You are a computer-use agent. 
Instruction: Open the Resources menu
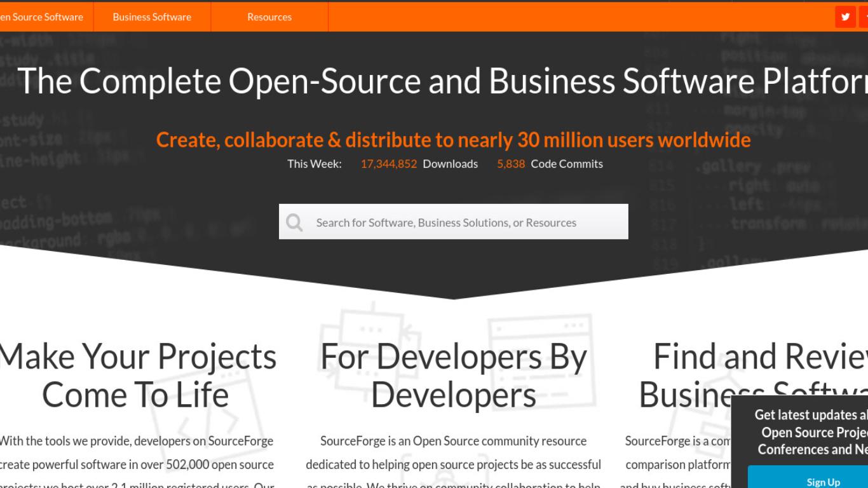tap(269, 17)
